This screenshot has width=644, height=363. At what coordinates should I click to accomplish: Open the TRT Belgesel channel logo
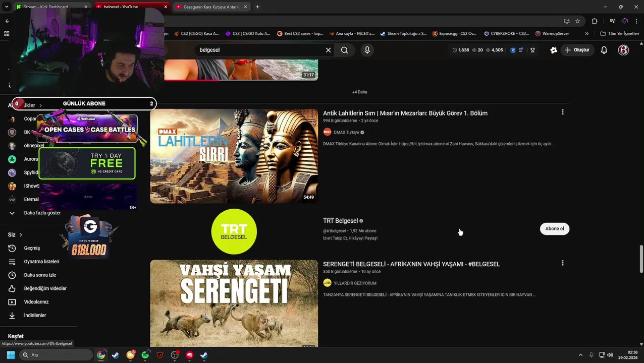tap(234, 231)
